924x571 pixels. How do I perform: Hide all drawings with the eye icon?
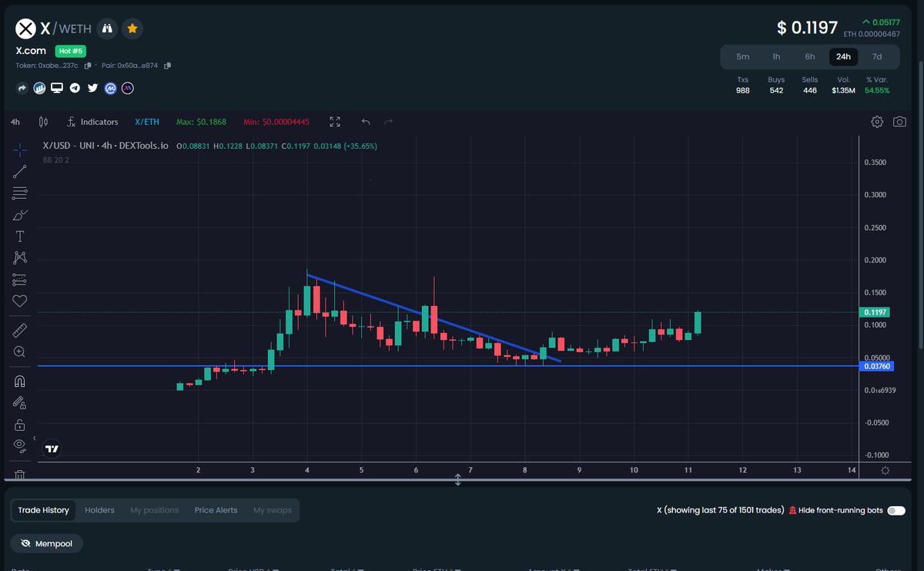(x=19, y=445)
